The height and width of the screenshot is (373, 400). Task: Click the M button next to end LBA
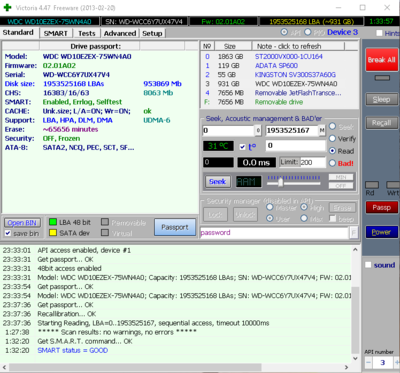click(322, 130)
